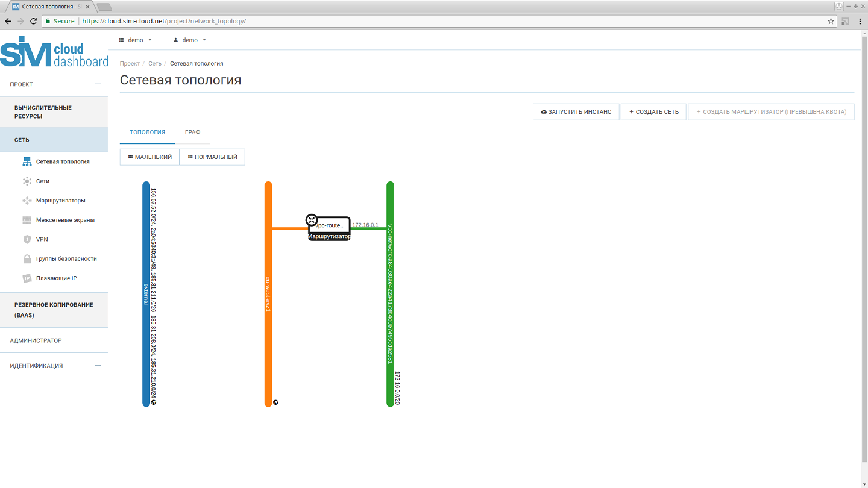The width and height of the screenshot is (868, 488).
Task: Click the ЗАПУСТИТЬ ИНСТАНС button
Action: (576, 112)
